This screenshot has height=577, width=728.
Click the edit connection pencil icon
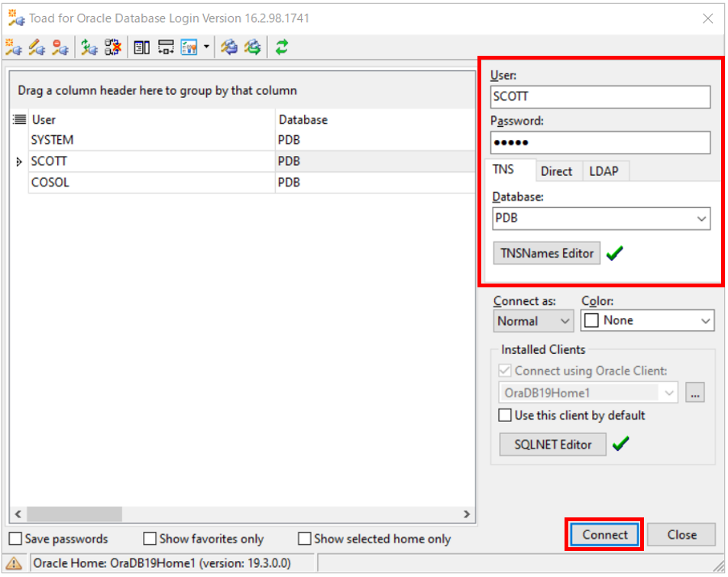click(x=37, y=47)
